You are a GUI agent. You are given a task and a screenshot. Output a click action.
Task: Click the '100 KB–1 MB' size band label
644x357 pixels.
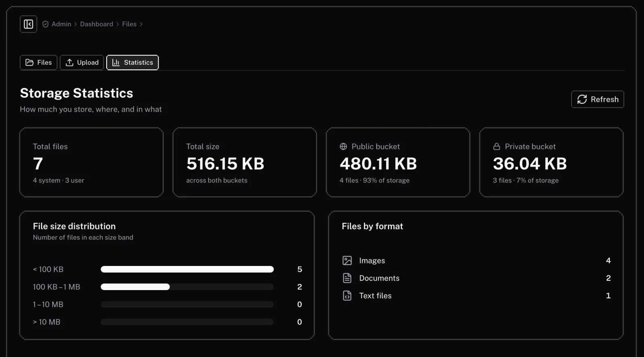tap(57, 287)
